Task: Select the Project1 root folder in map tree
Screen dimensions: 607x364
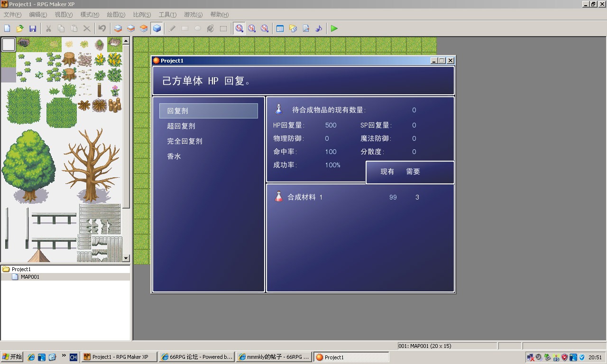Action: click(21, 269)
